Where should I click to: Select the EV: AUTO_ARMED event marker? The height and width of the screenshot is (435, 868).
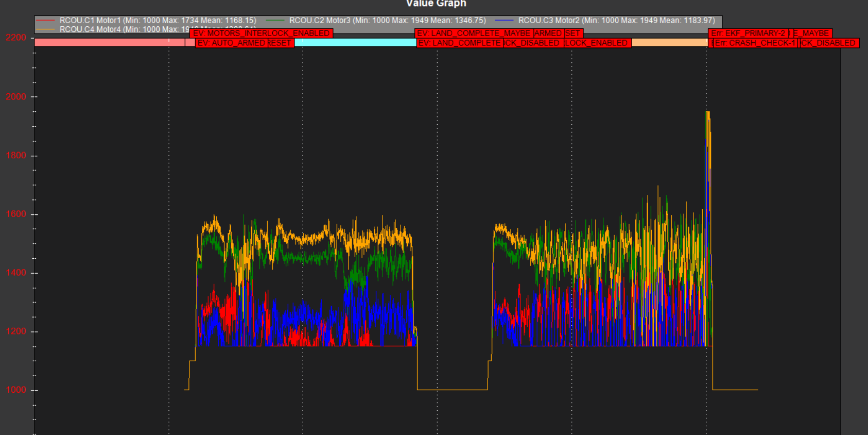pos(231,43)
